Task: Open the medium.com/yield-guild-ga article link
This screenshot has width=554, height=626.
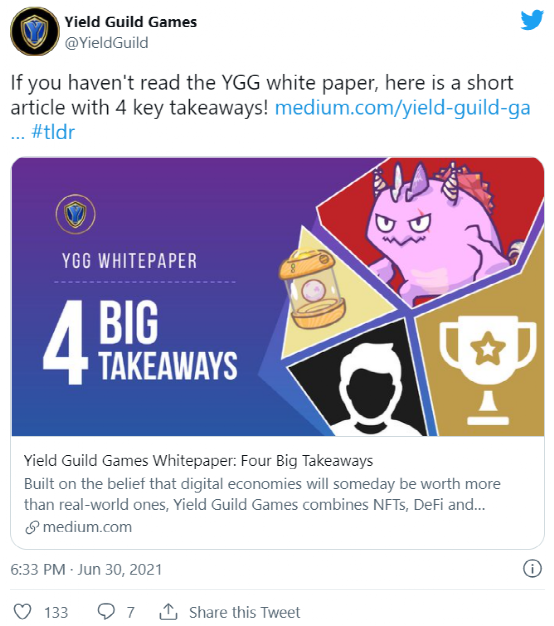Action: coord(402,107)
